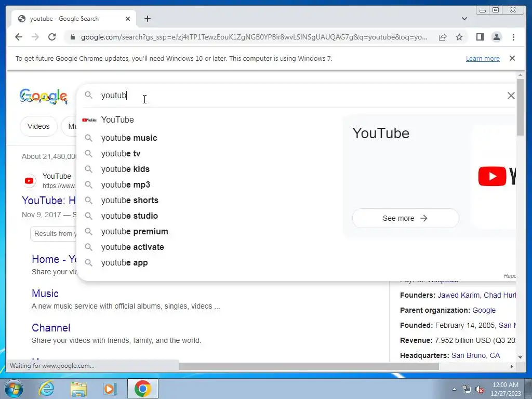This screenshot has height=399, width=532.
Task: Share this page from address bar
Action: pos(443,37)
